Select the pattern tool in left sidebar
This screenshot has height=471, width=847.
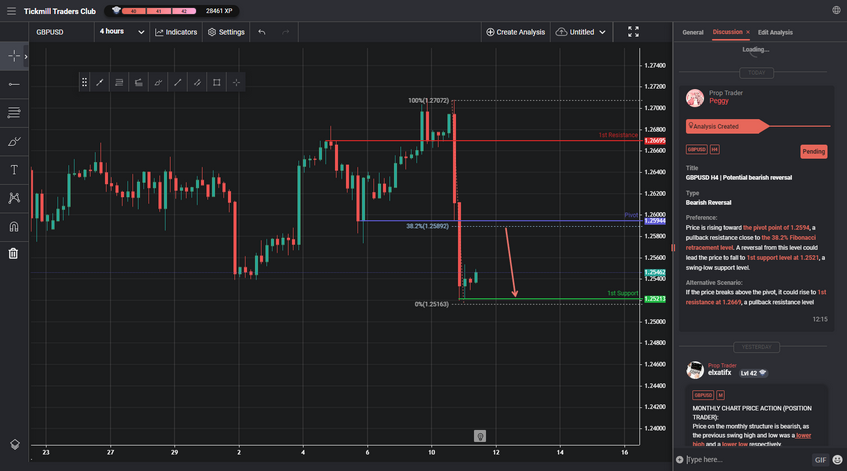[14, 198]
